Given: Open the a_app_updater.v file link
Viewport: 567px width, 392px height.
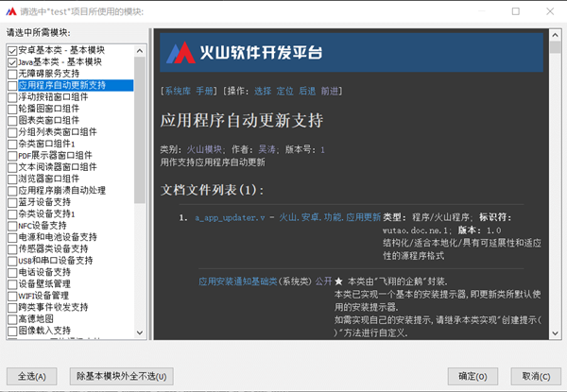Looking at the screenshot, I should pyautogui.click(x=232, y=217).
